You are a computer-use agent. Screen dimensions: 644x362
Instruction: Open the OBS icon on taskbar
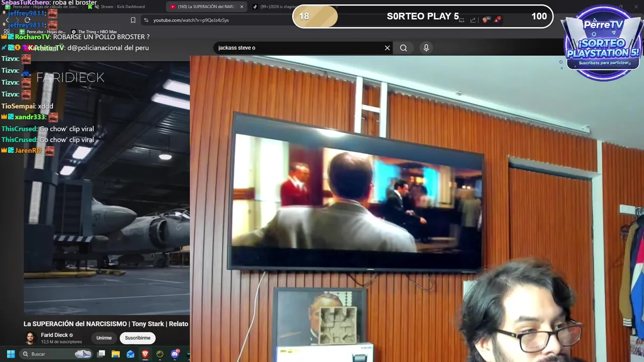(x=160, y=354)
